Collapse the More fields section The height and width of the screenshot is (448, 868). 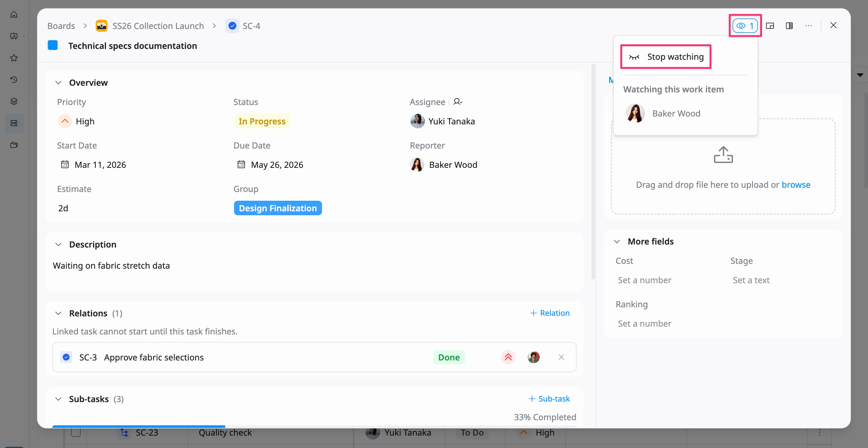[617, 242]
